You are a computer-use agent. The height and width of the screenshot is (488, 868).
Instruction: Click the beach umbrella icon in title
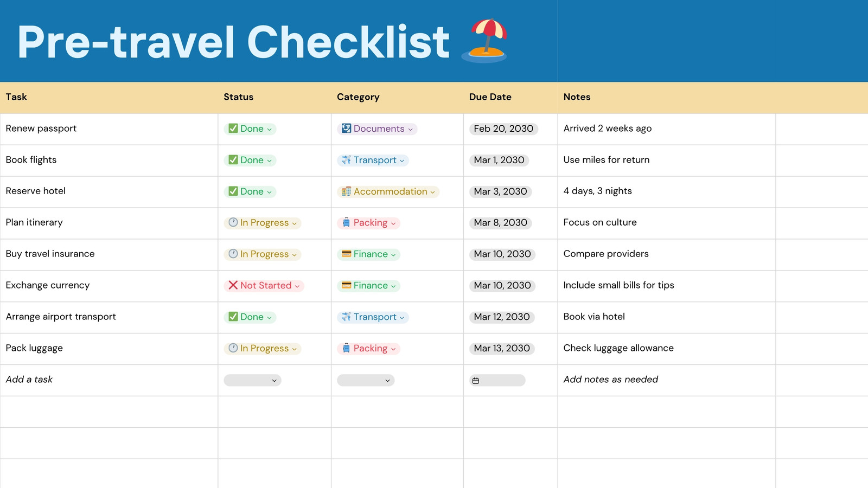[484, 41]
